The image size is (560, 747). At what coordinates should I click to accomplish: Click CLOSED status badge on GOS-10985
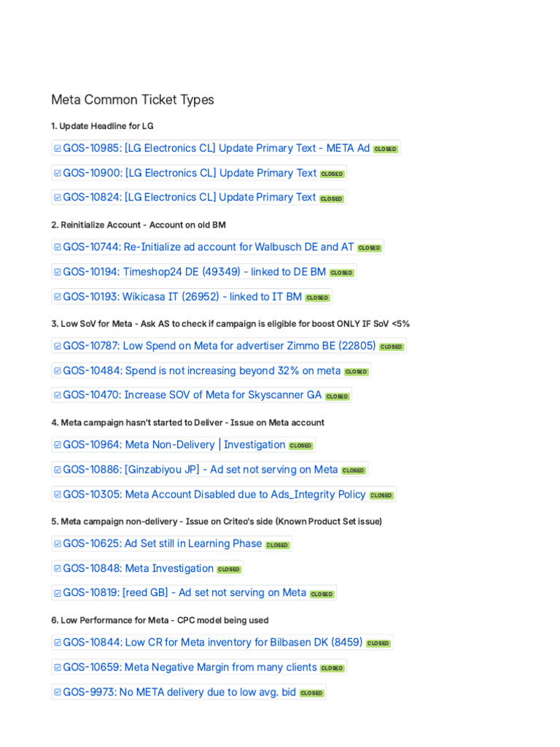point(385,149)
